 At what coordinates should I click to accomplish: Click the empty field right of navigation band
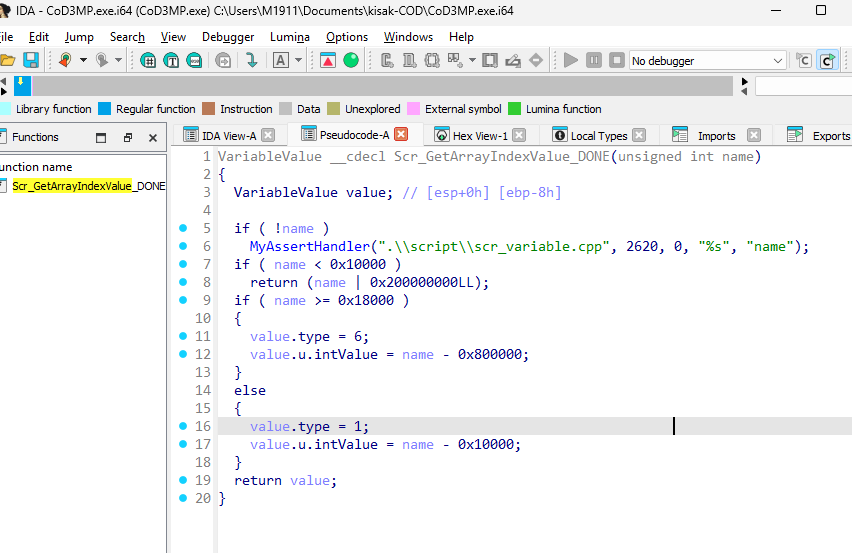pyautogui.click(x=803, y=86)
